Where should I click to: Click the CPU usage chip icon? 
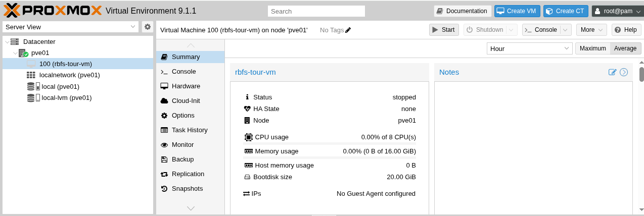point(248,137)
